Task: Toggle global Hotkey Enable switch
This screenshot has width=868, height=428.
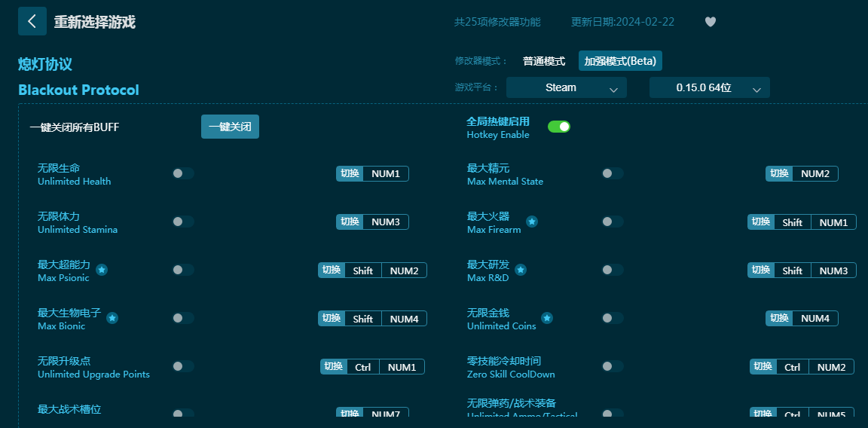Action: tap(559, 127)
